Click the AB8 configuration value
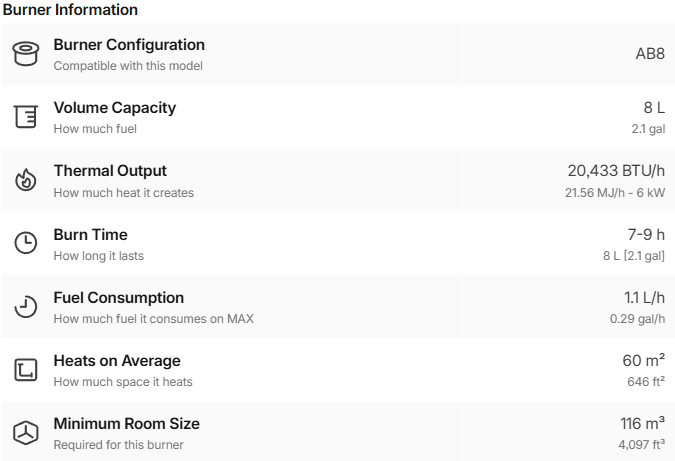This screenshot has width=675, height=461. (650, 54)
